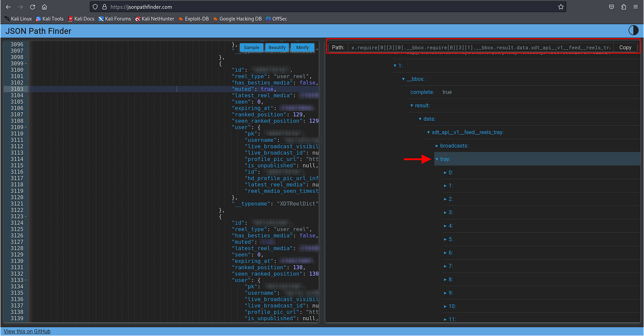Click the padlock site info icon
This screenshot has width=644, height=336.
click(104, 7)
